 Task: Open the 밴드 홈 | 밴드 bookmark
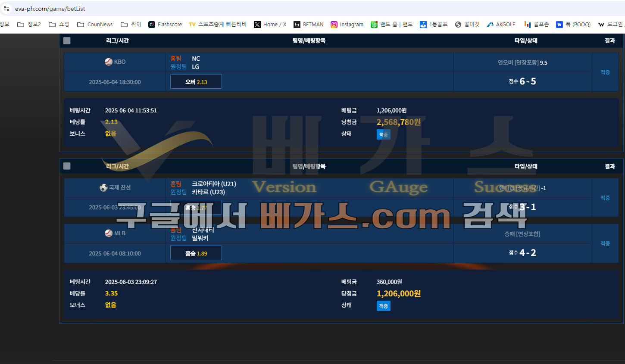pos(392,25)
